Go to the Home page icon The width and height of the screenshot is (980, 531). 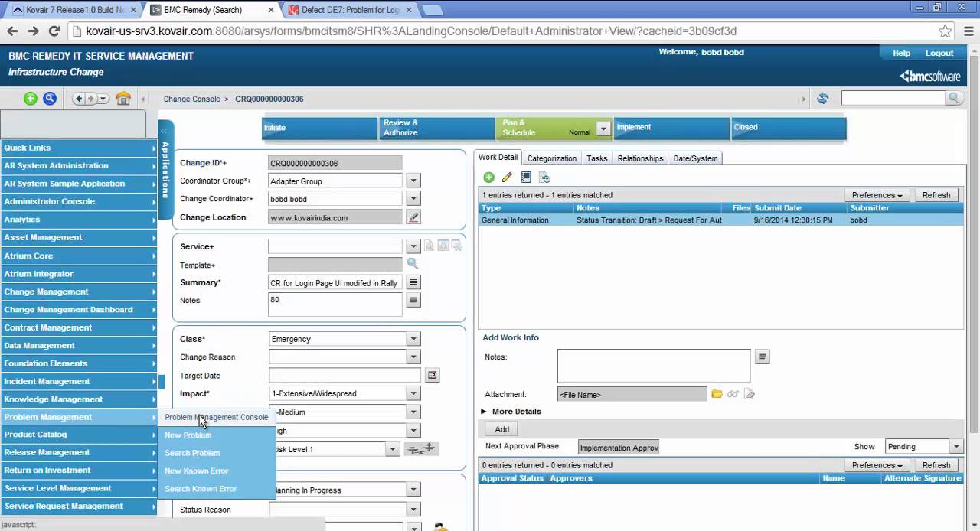[123, 99]
